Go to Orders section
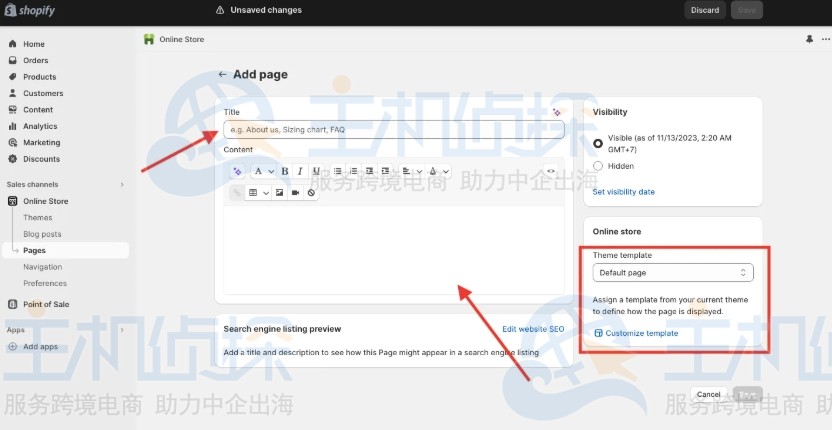Image resolution: width=832 pixels, height=430 pixels. (36, 61)
